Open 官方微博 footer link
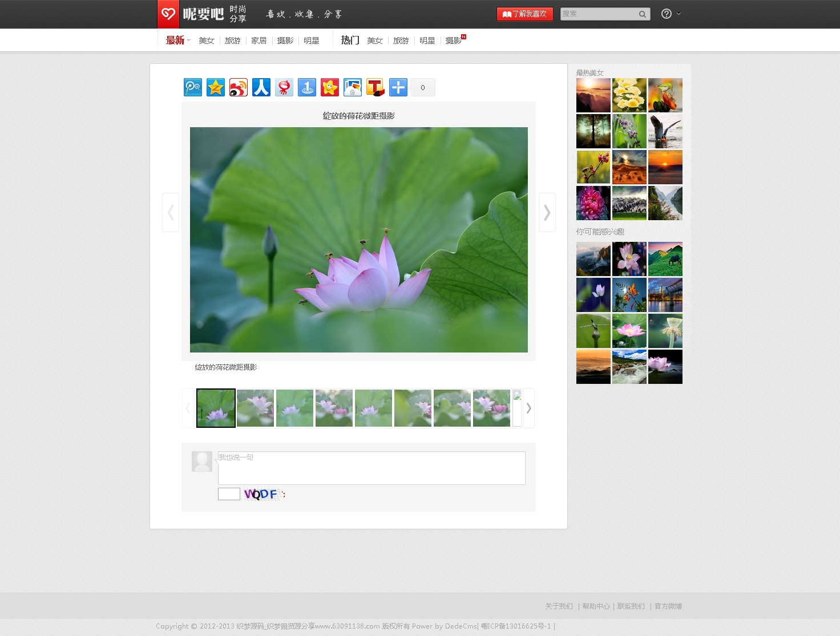The image size is (840, 636). [x=668, y=606]
